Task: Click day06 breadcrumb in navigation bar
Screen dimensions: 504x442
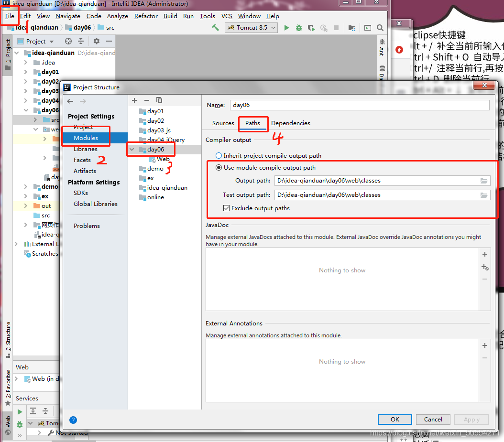Action: point(78,28)
